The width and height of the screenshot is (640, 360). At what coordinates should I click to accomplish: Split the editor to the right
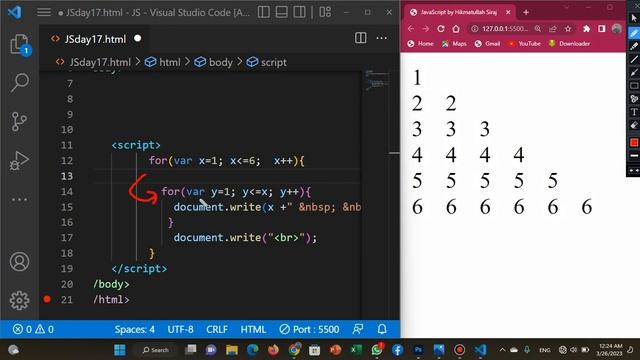[360, 38]
